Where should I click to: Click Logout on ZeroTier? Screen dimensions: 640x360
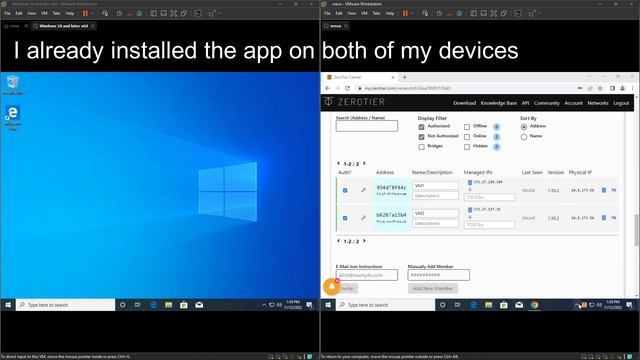coord(621,103)
